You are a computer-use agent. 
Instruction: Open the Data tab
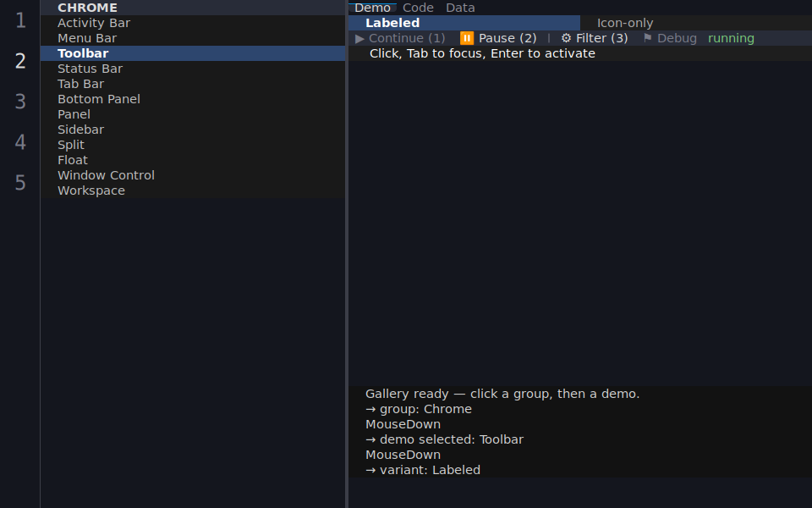460,8
